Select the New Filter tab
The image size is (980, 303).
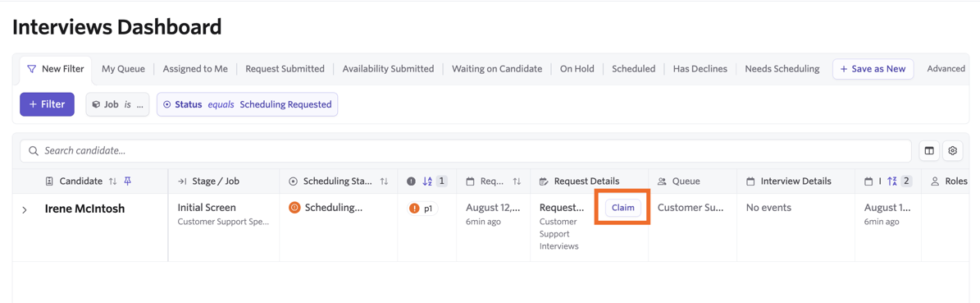tap(56, 69)
